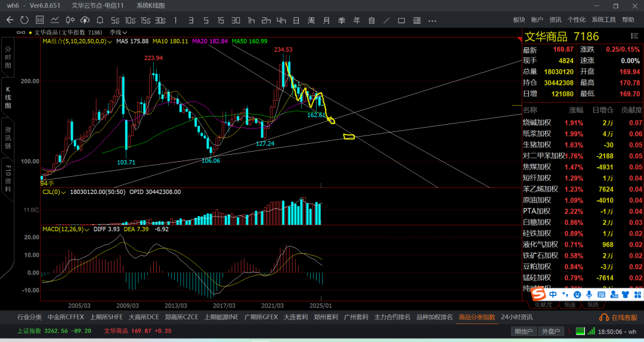This screenshot has height=342, width=644.
Task: Select the line drawing tool icon
Action: click(386, 20)
